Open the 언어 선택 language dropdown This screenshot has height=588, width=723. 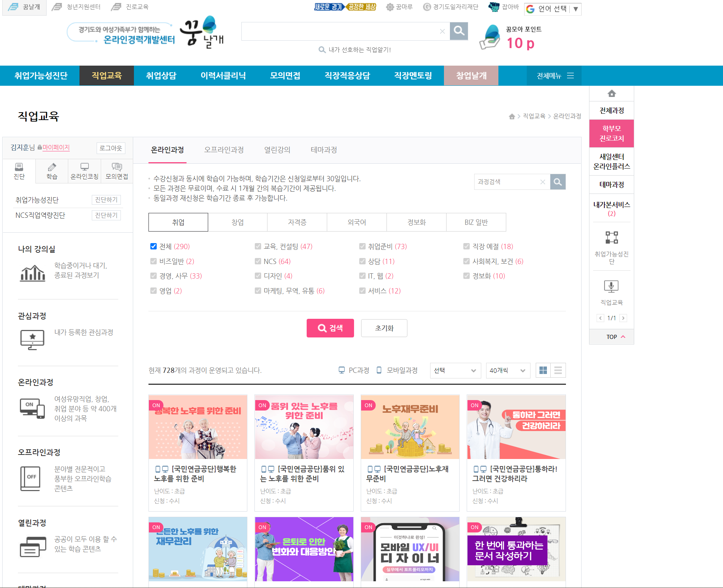pos(553,9)
